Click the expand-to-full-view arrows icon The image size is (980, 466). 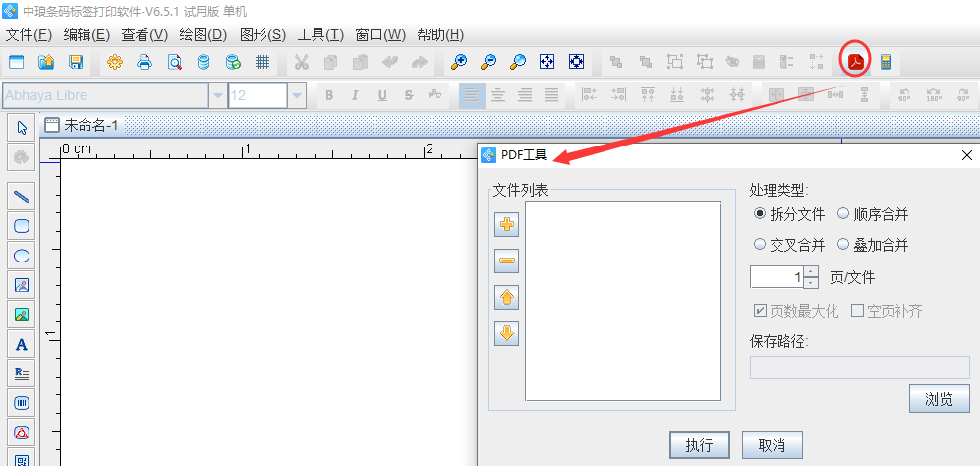pos(576,62)
